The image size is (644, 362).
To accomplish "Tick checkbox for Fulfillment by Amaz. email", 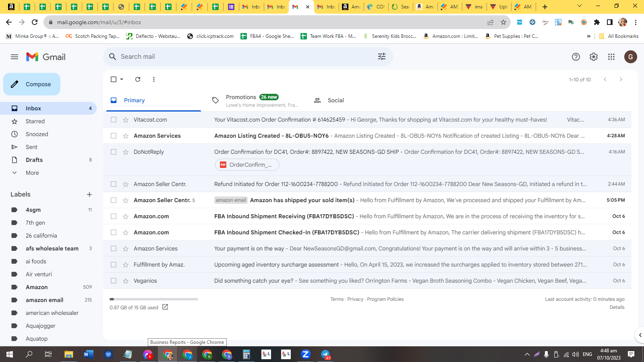I will [x=114, y=265].
